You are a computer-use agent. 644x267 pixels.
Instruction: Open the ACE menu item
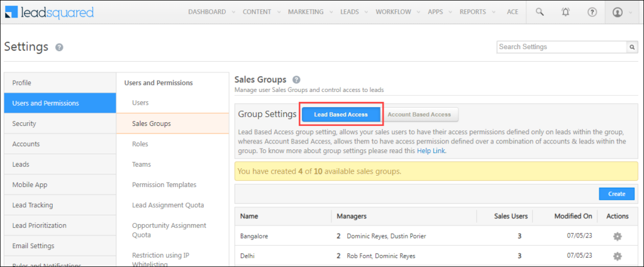point(513,12)
